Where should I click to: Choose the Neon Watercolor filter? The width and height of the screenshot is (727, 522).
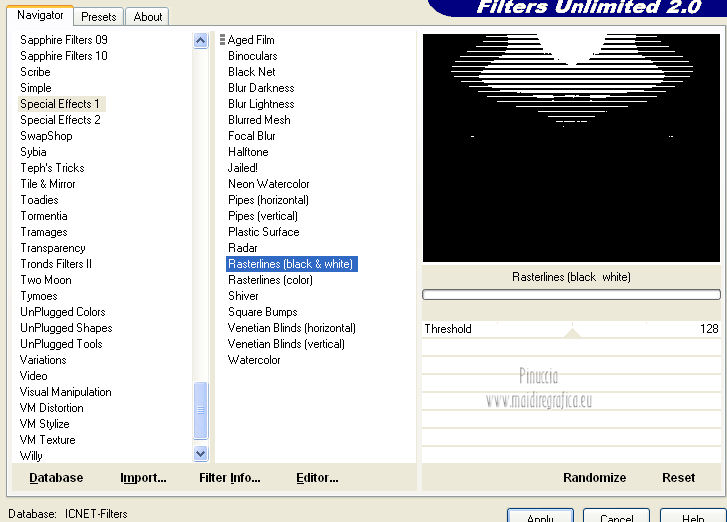click(x=268, y=184)
